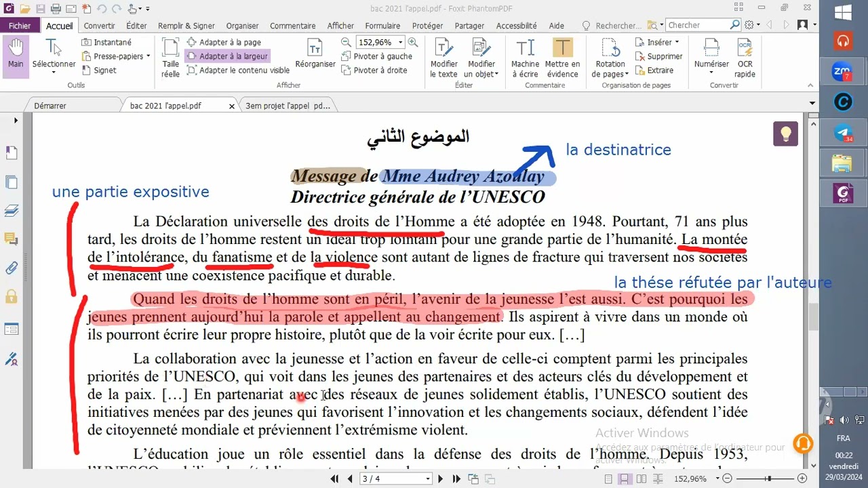The height and width of the screenshot is (488, 868).
Task: Open the comments panel in left sidebar
Action: 11,239
